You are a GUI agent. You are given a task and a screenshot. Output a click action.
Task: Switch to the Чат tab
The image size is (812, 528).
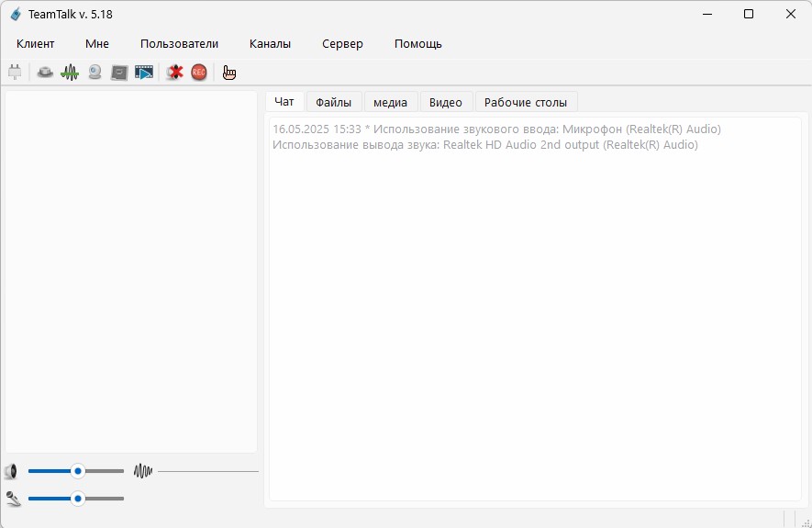284,102
